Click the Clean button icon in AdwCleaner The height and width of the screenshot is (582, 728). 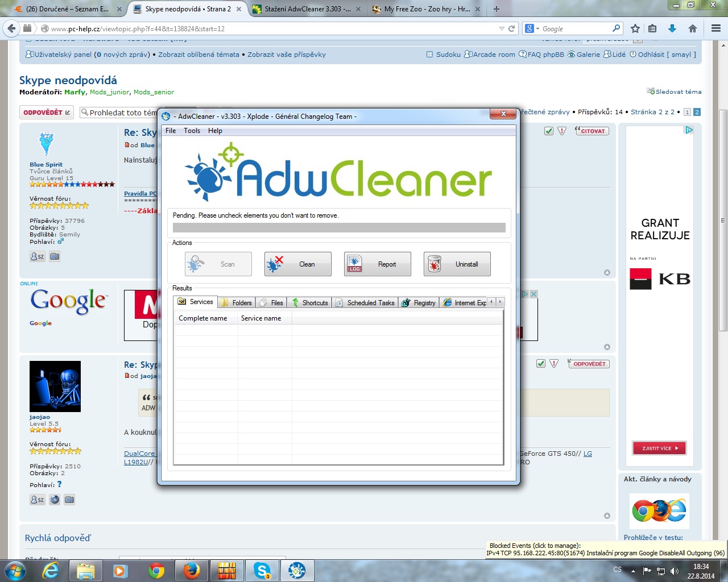point(275,264)
